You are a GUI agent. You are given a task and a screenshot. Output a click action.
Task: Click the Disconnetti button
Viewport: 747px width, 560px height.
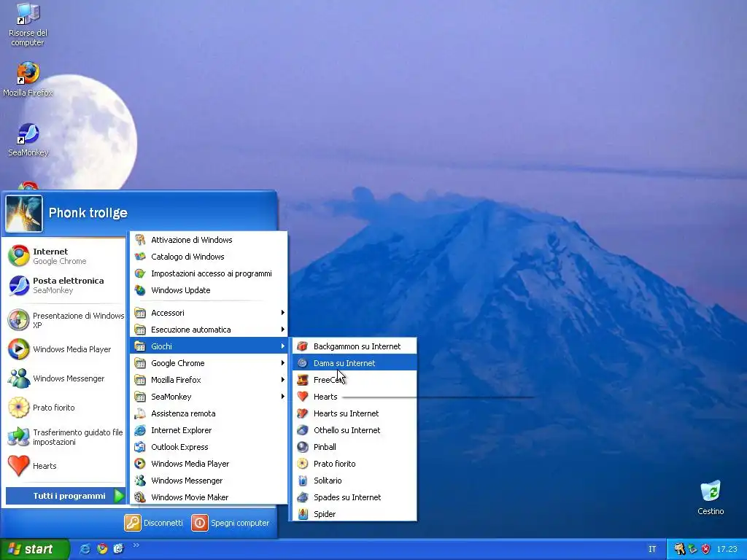click(x=154, y=523)
